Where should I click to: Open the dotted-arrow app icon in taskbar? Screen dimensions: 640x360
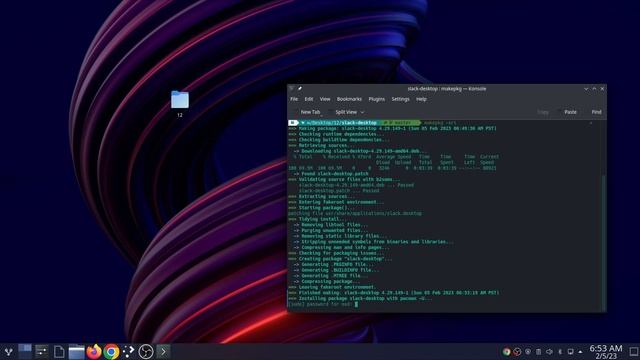click(129, 351)
